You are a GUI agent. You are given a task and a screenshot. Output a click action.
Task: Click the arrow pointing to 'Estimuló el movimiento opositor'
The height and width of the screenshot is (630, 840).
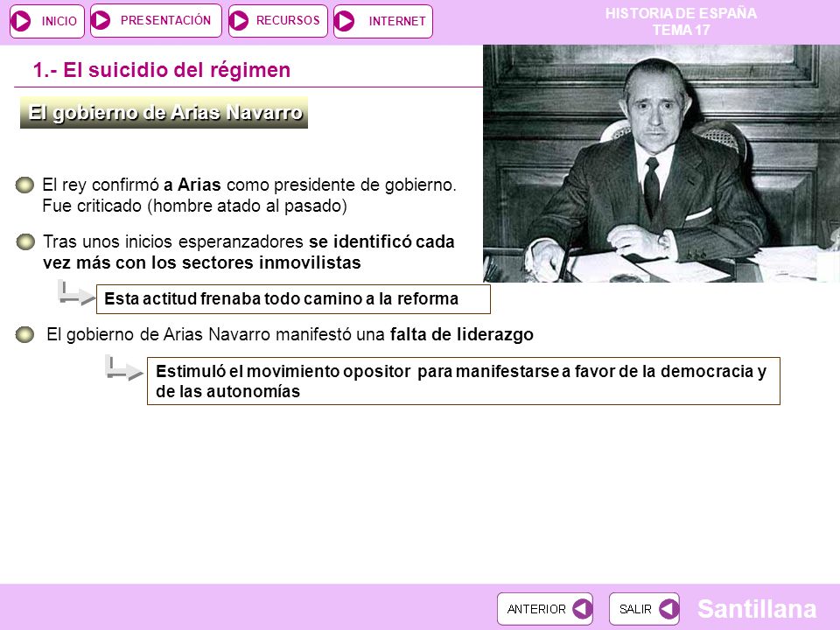124,367
